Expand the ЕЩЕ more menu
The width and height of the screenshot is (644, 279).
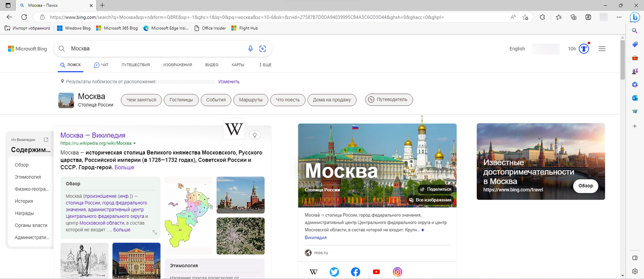click(266, 65)
